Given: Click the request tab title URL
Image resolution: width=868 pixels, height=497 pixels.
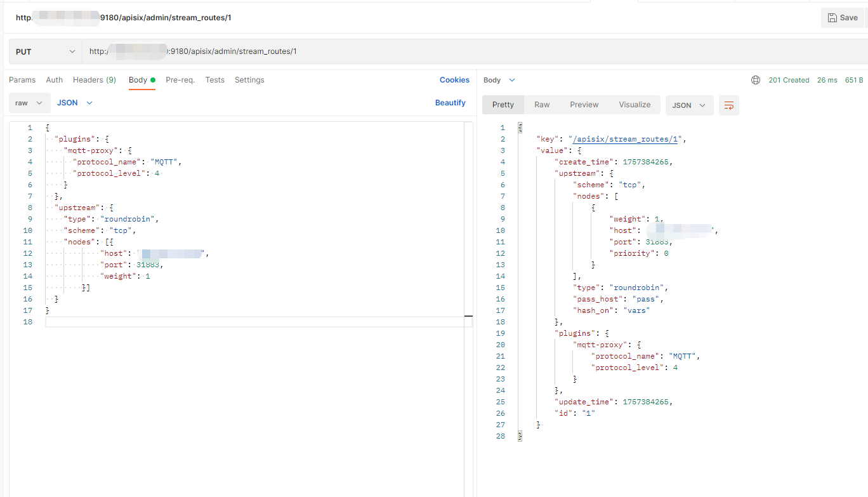Looking at the screenshot, I should click(124, 18).
